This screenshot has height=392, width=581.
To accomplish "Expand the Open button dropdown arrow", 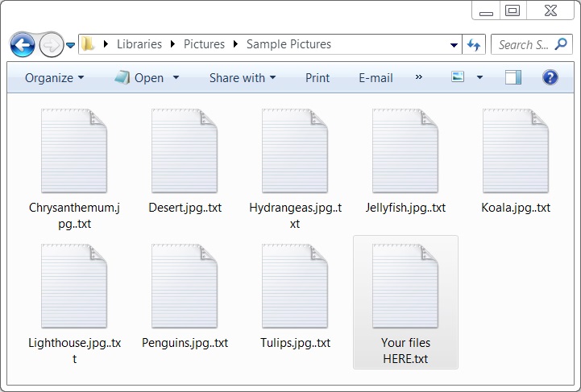I will (x=176, y=77).
